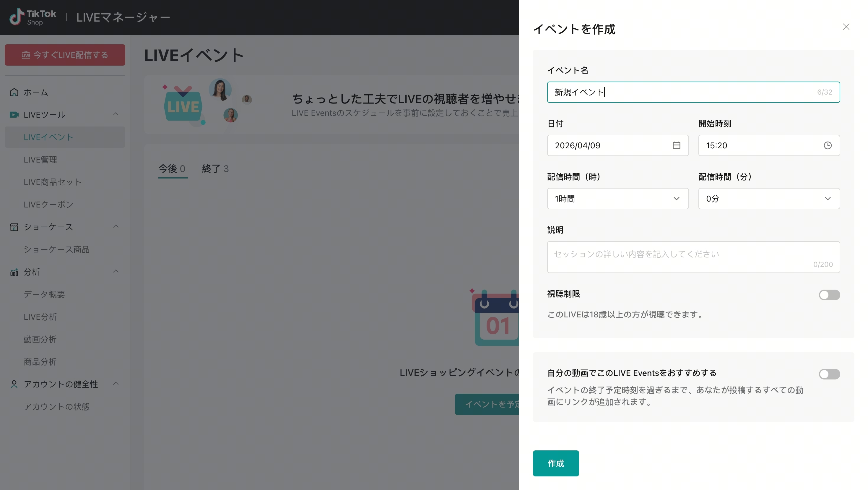Screen dimensions: 868x490
Task: Collapse the LIVEツール section chevron
Action: tap(116, 114)
